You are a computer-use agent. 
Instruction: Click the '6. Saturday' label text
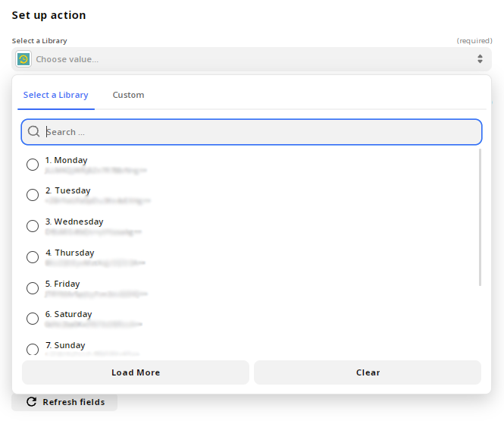pos(68,314)
